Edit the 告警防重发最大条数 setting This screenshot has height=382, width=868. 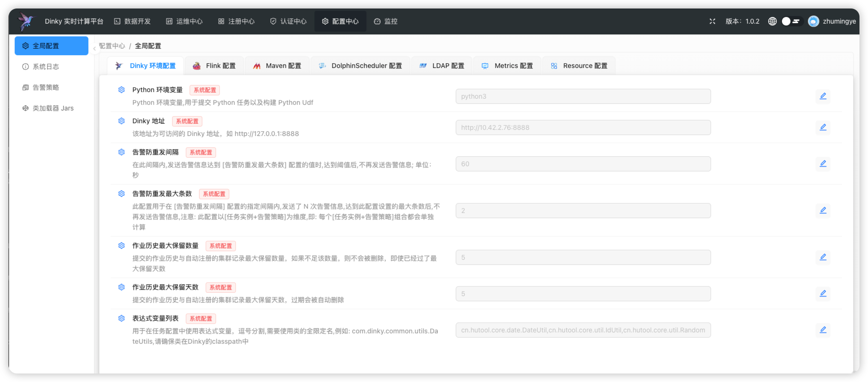pyautogui.click(x=823, y=211)
